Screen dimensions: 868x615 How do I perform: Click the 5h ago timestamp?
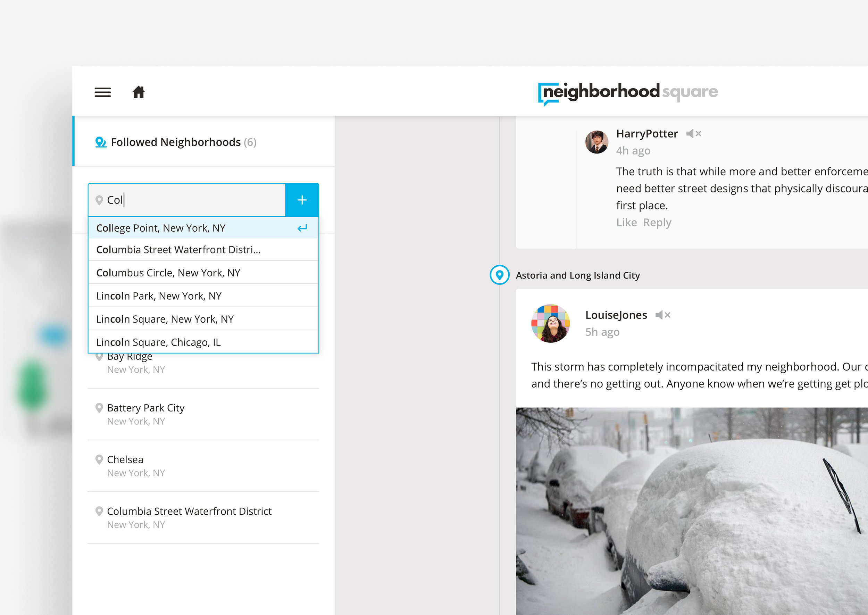click(602, 332)
